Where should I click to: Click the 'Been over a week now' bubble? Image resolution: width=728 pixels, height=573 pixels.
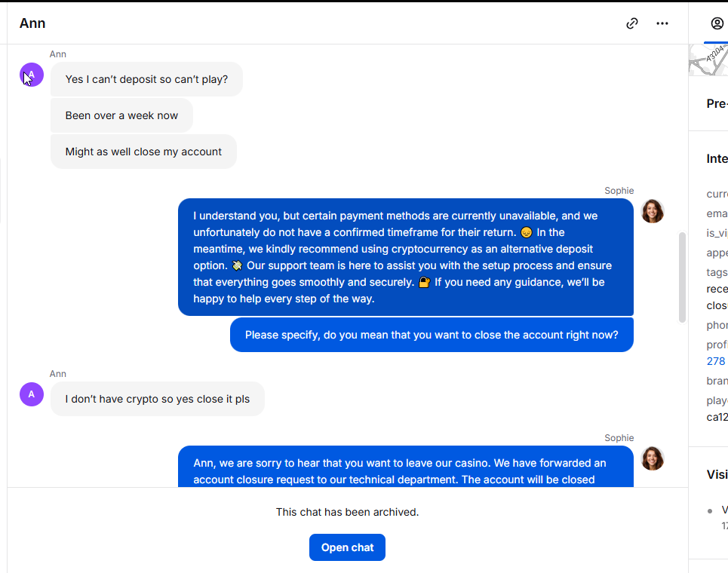coord(121,115)
